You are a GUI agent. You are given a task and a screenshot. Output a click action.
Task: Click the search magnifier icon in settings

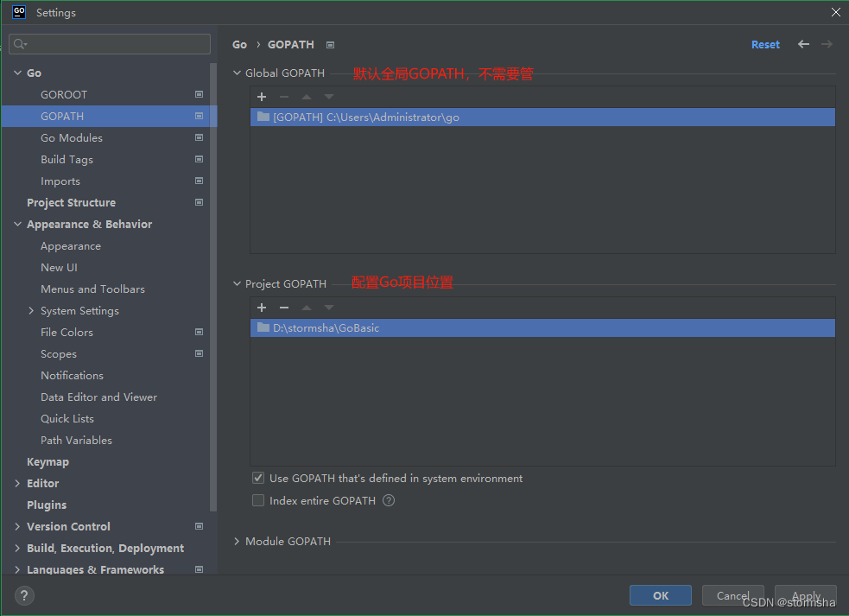[x=20, y=44]
